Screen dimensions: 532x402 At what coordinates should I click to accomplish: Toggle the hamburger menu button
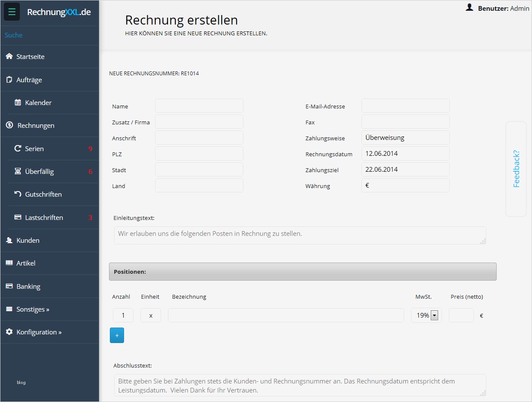click(12, 12)
